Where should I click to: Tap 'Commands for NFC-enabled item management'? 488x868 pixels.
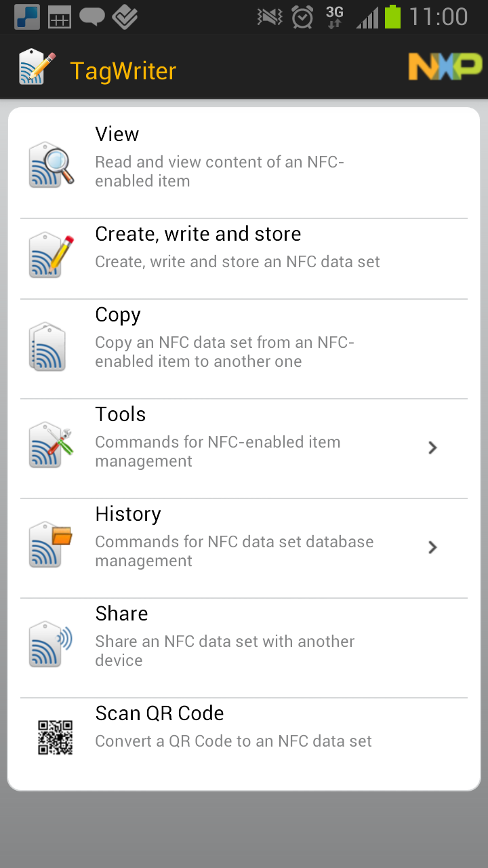click(x=218, y=452)
